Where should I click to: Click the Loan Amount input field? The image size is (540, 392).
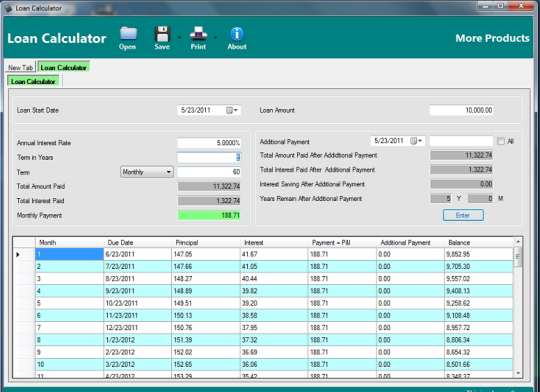(x=461, y=110)
